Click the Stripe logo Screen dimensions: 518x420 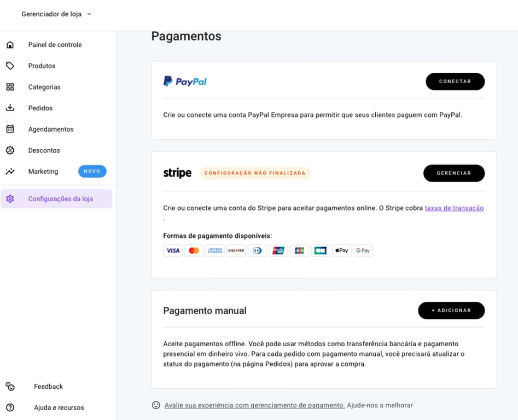click(x=177, y=173)
